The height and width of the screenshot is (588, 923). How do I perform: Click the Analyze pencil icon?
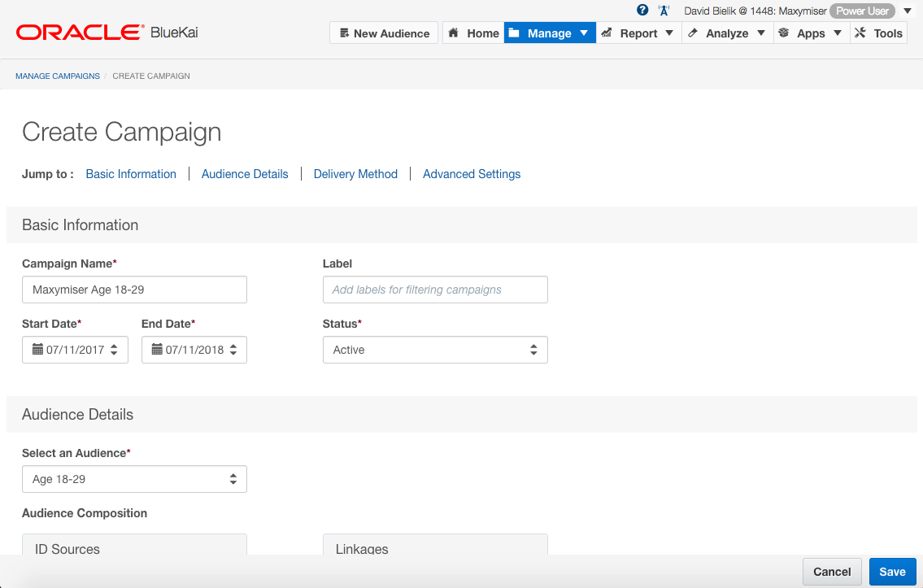pos(693,33)
